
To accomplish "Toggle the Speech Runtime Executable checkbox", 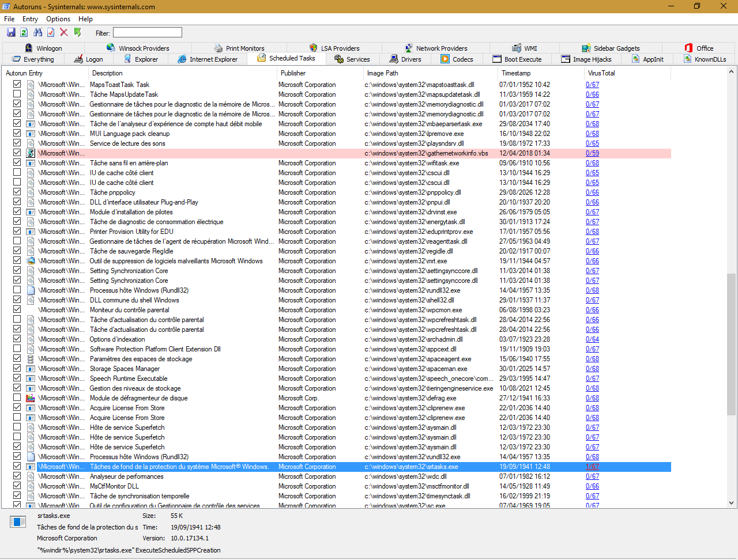I will [x=17, y=378].
